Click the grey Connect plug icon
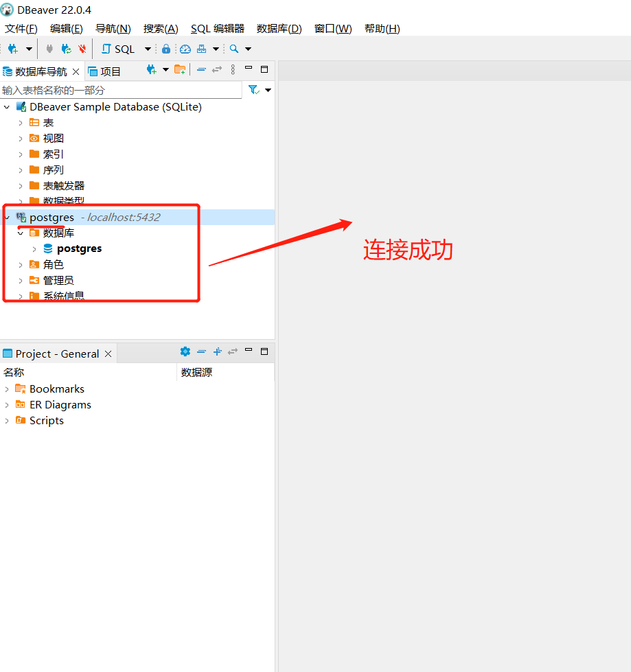 pyautogui.click(x=49, y=49)
